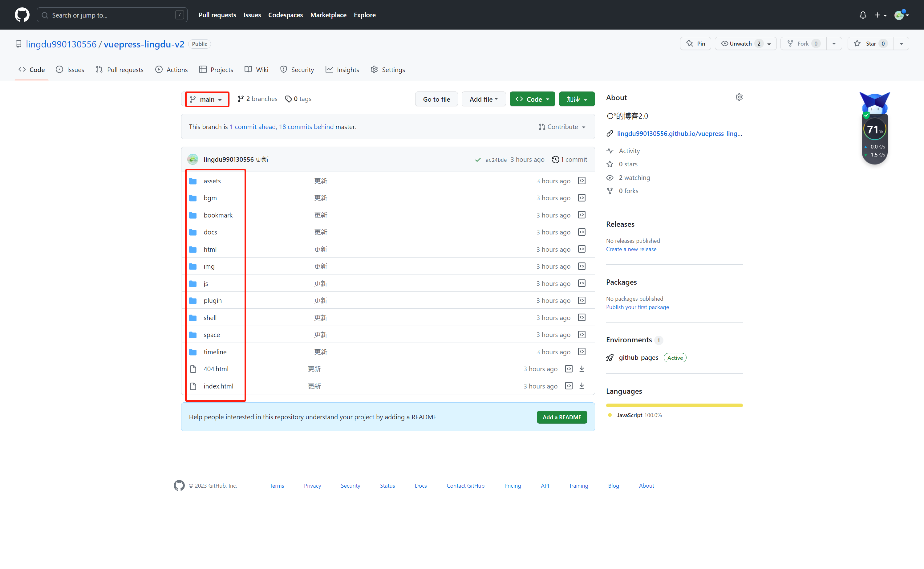Open the Create a new release link
The height and width of the screenshot is (569, 924).
point(631,249)
